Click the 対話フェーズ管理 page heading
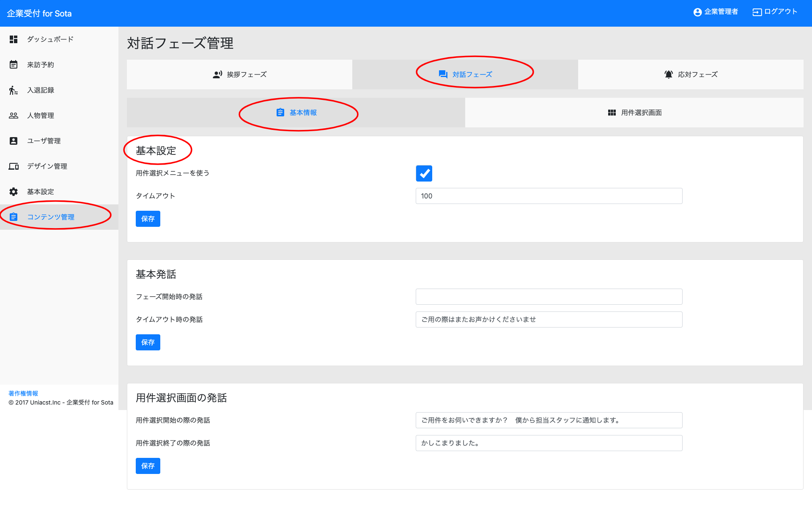This screenshot has height=515, width=812. click(x=180, y=43)
